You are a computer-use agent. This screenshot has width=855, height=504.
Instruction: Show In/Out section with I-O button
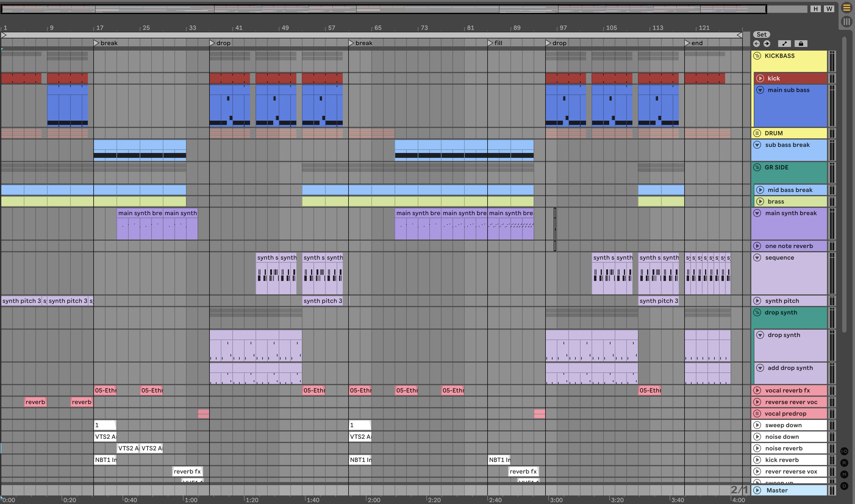(x=844, y=451)
